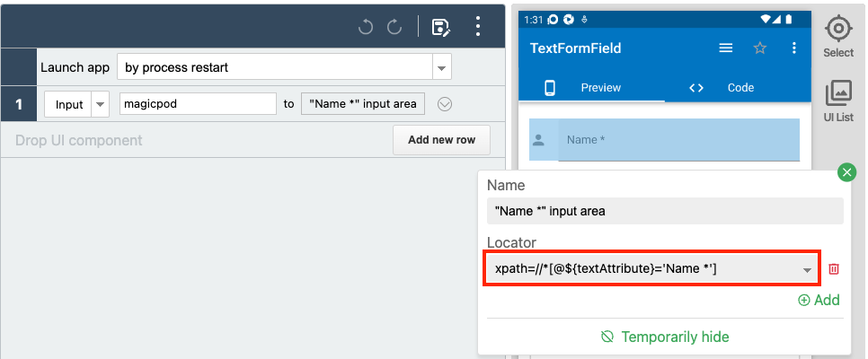Click the Add new row button
Screen dimensions: 868x359
tap(441, 140)
